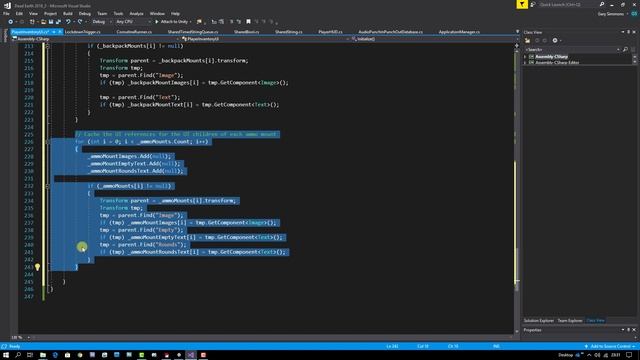Switch to the Solution Explorer tab
This screenshot has height=360, width=640.
539,321
